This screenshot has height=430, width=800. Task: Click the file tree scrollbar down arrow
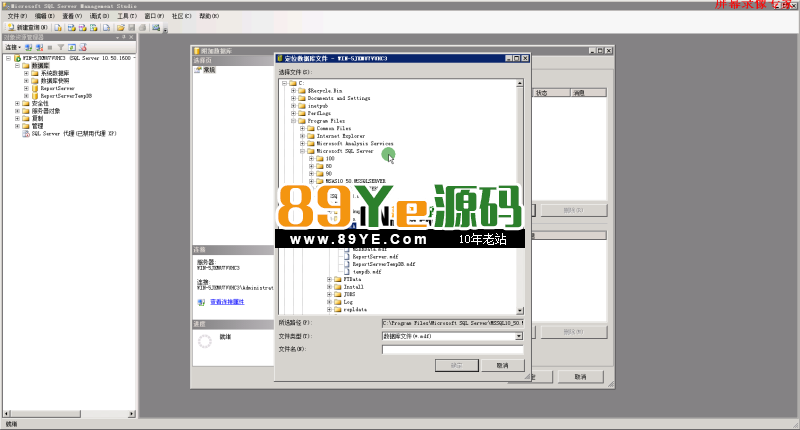coord(519,311)
